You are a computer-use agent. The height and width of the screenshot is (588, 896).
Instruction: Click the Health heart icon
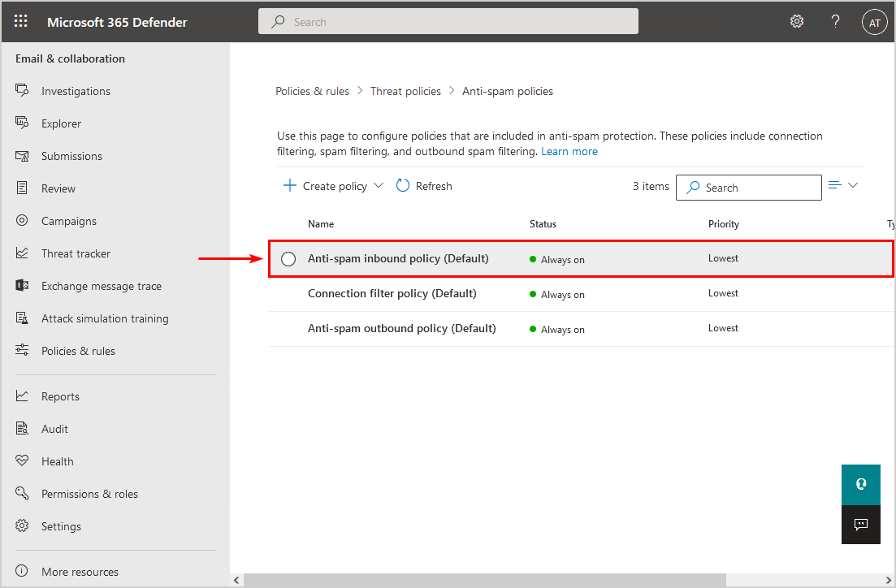click(22, 460)
